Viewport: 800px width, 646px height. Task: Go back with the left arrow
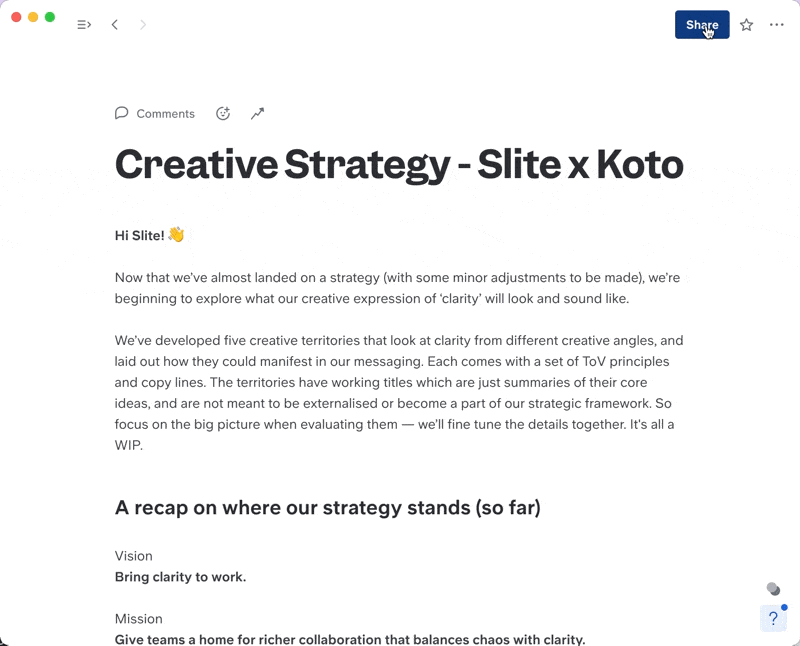tap(115, 24)
